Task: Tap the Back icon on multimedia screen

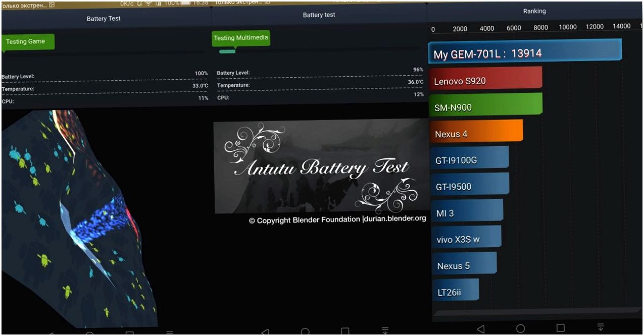Action: click(x=265, y=331)
